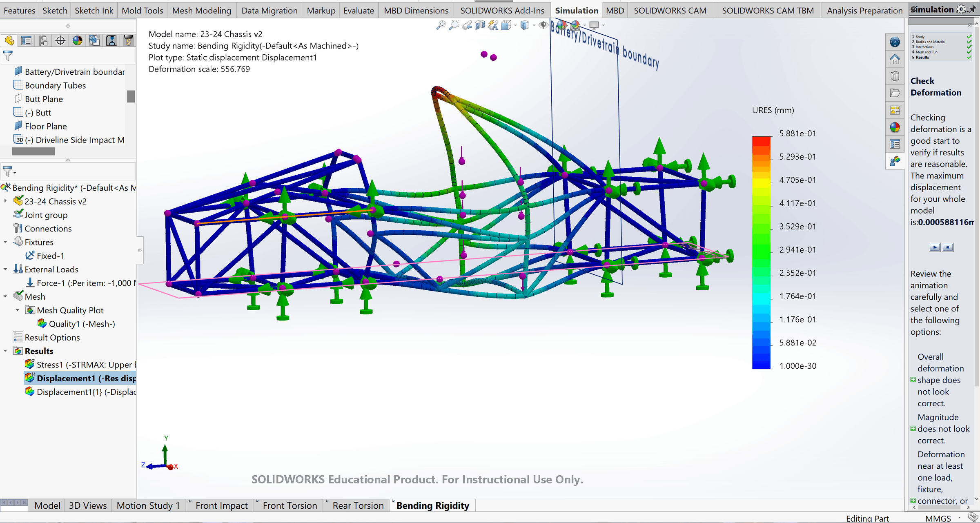Screen dimensions: 980x523
Task: Close the Simulation Advisor inner panel
Action: [969, 25]
